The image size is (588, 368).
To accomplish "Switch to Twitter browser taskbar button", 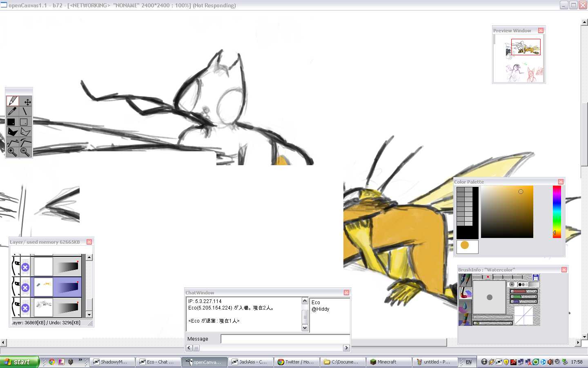I will coord(297,362).
